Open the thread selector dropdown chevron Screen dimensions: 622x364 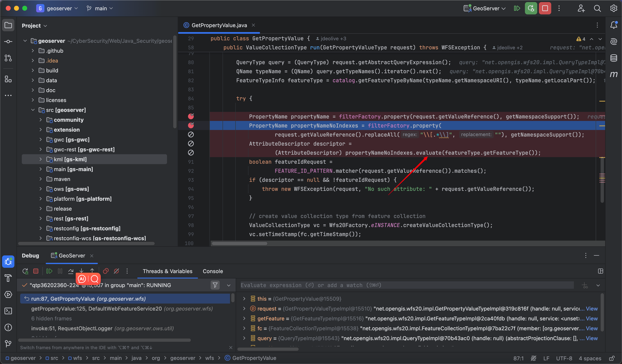tap(229, 285)
